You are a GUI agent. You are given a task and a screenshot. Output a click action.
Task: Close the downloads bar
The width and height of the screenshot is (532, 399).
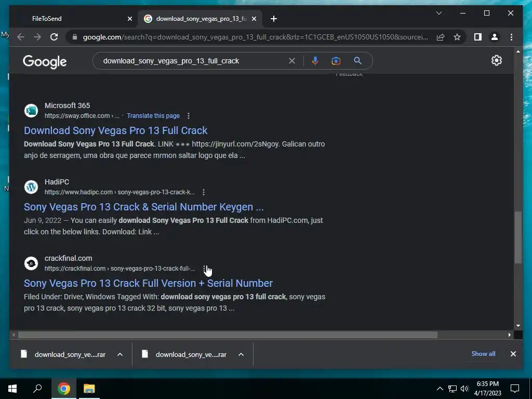coord(513,353)
